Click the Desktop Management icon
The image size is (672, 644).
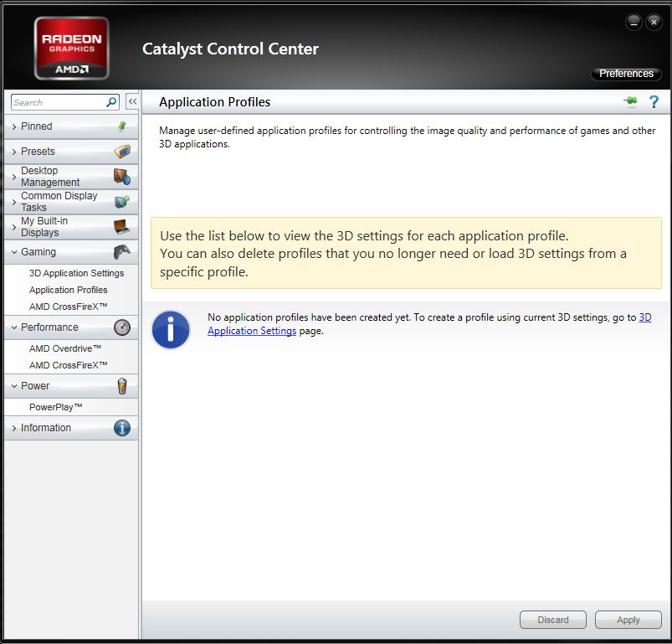click(x=122, y=176)
